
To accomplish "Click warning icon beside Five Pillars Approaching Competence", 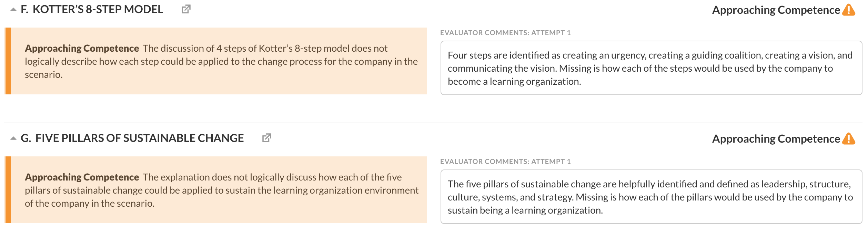I will tap(849, 139).
